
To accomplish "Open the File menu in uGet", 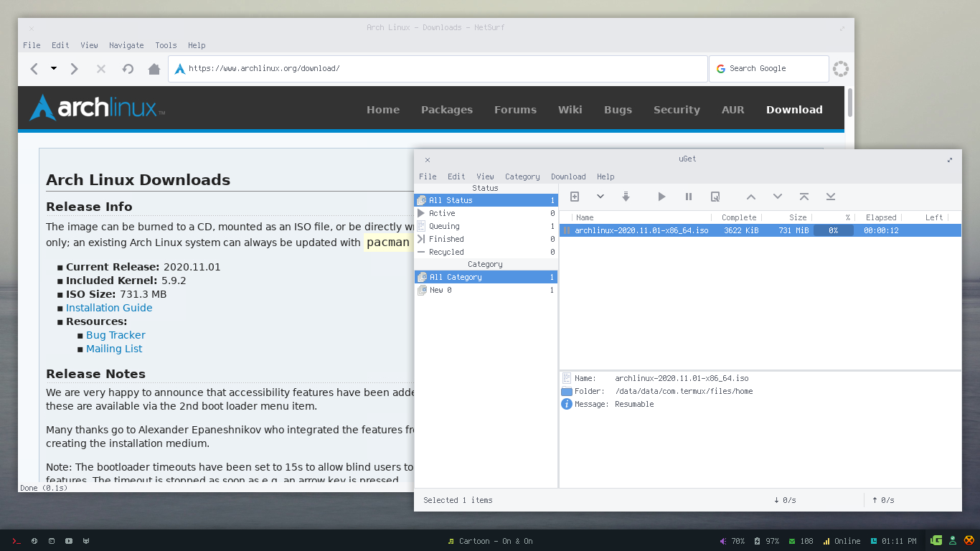I will tap(428, 176).
